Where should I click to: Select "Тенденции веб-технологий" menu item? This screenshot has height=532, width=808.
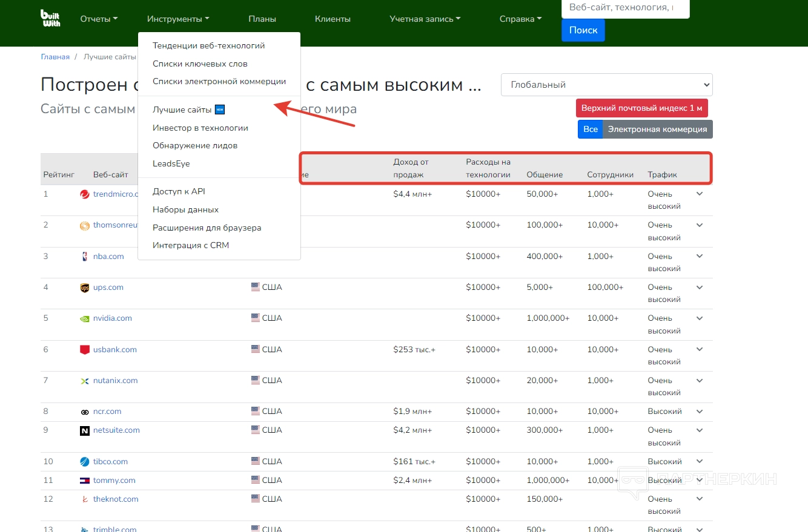[x=208, y=45]
